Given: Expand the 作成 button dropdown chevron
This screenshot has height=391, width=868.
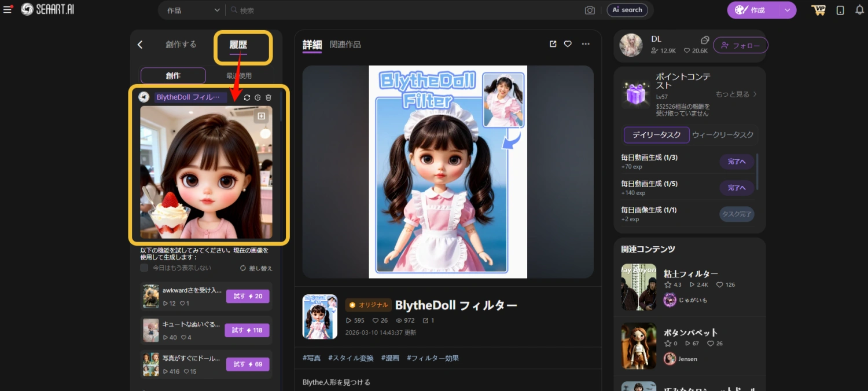Looking at the screenshot, I should tap(787, 10).
